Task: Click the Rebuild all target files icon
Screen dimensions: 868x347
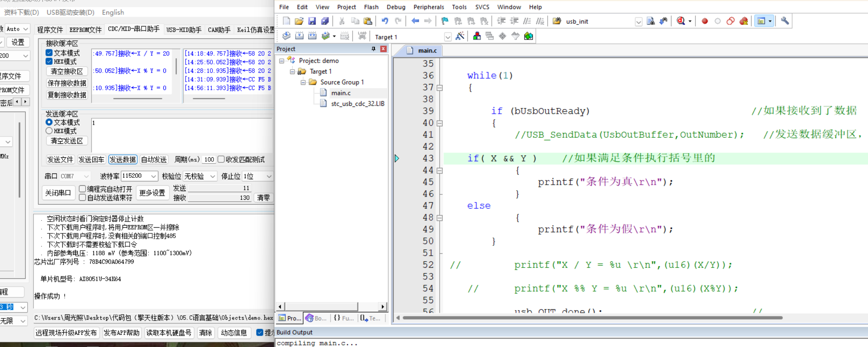Action: pos(312,36)
